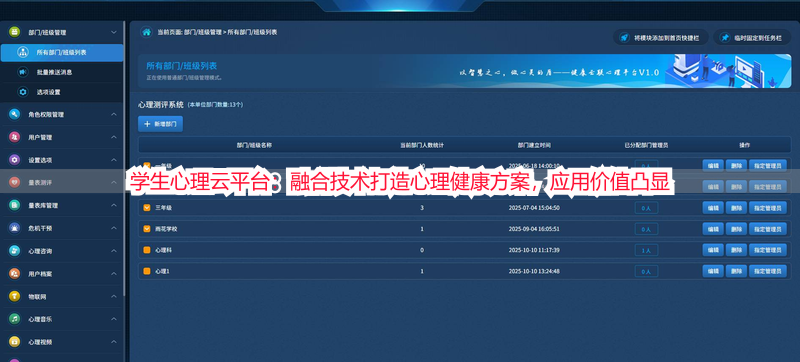800x362 pixels.
Task: Expand 量表库管理 using its chevron
Action: (x=114, y=205)
